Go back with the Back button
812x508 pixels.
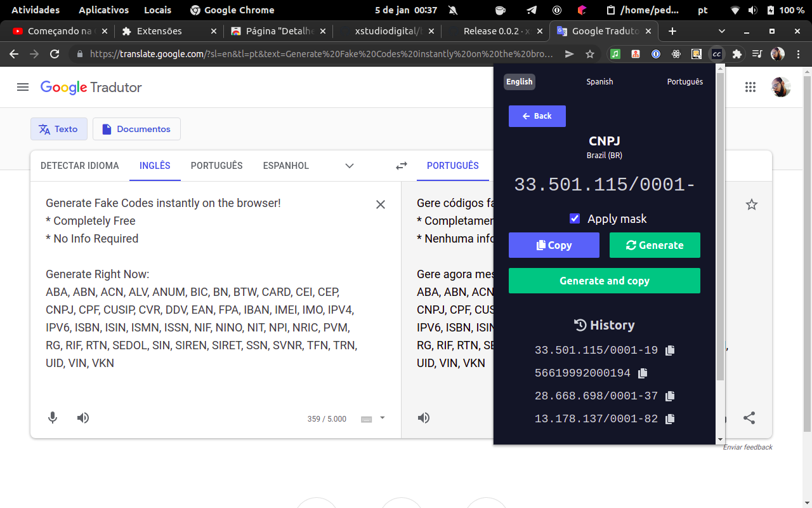click(x=537, y=116)
